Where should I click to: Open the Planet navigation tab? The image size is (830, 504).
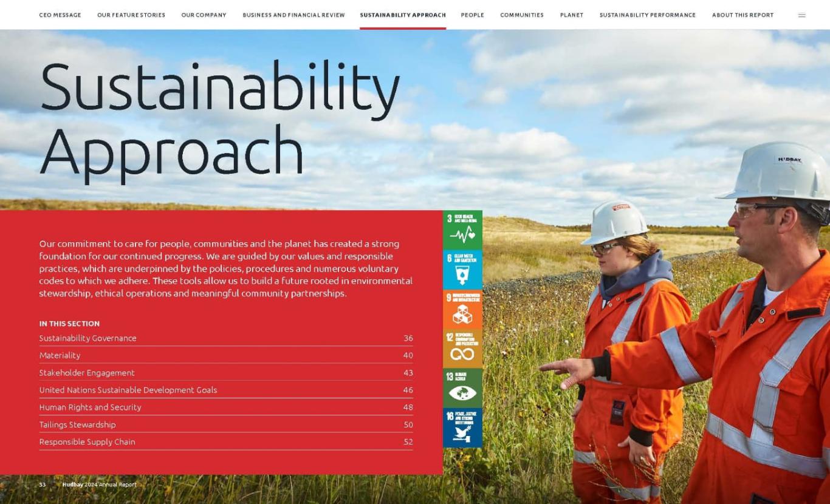571,15
